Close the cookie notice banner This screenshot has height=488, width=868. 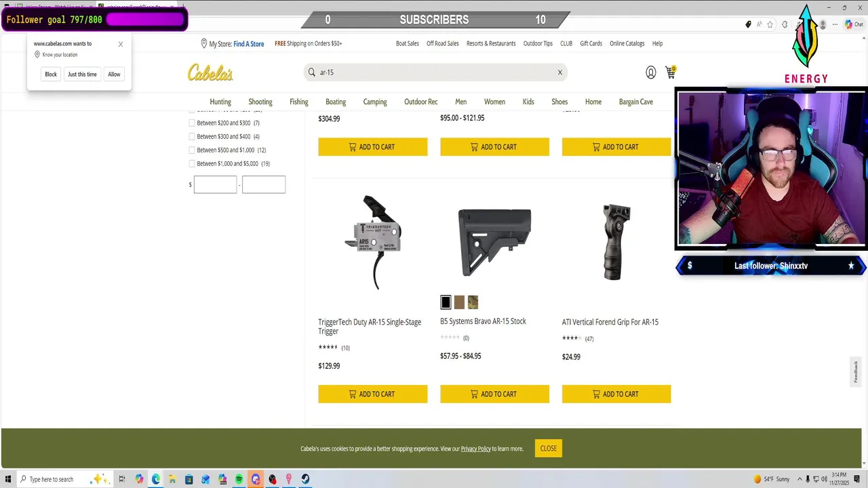(x=549, y=448)
